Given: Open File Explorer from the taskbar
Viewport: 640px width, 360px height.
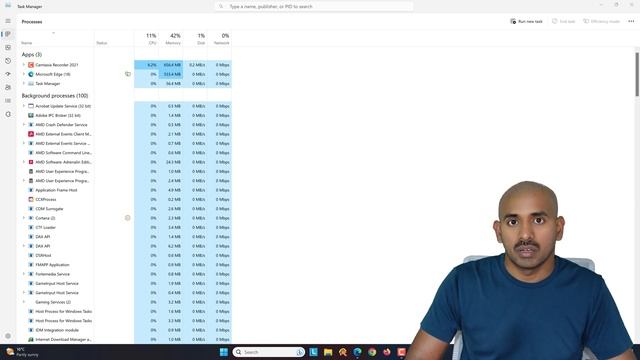Looking at the screenshot, I should (328, 352).
